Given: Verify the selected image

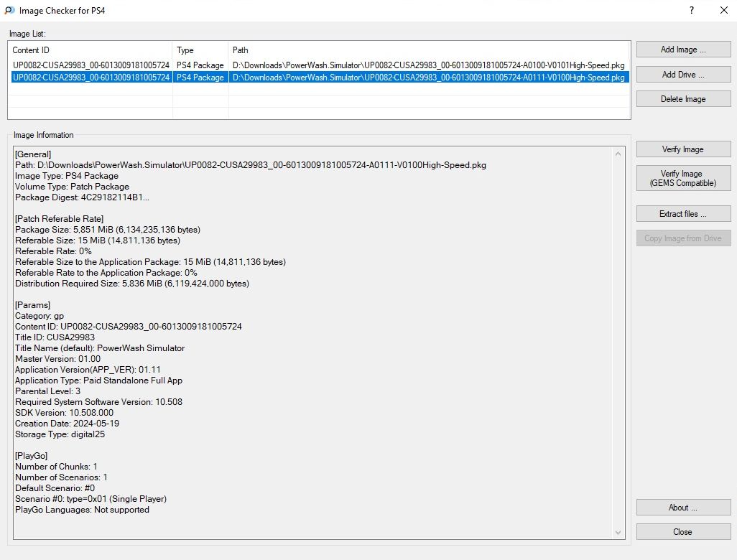Looking at the screenshot, I should [683, 149].
